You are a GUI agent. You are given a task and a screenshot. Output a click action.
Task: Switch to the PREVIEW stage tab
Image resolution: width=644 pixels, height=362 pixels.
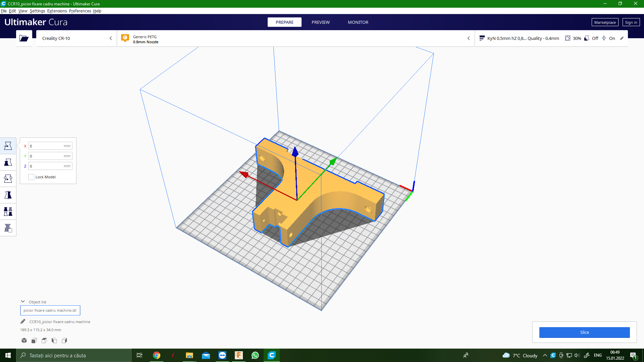tap(320, 22)
